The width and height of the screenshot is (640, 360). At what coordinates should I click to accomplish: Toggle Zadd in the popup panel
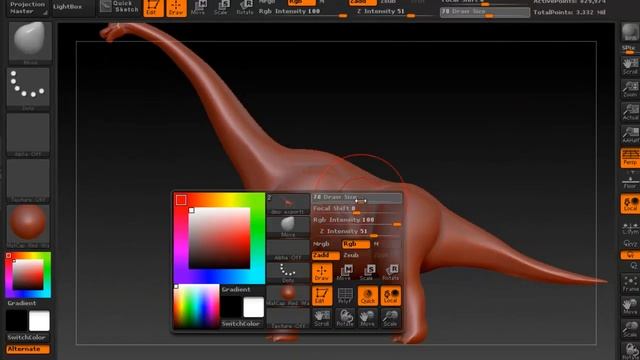(326, 256)
